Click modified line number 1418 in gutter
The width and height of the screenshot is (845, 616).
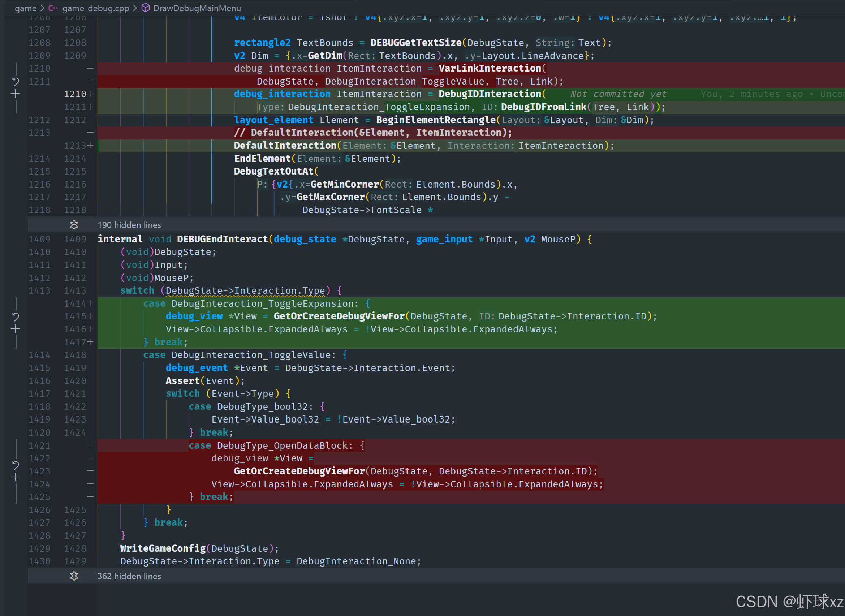(75, 355)
